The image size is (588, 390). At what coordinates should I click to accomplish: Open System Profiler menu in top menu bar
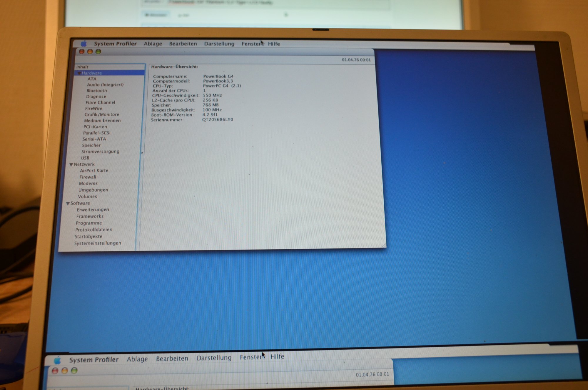point(115,44)
